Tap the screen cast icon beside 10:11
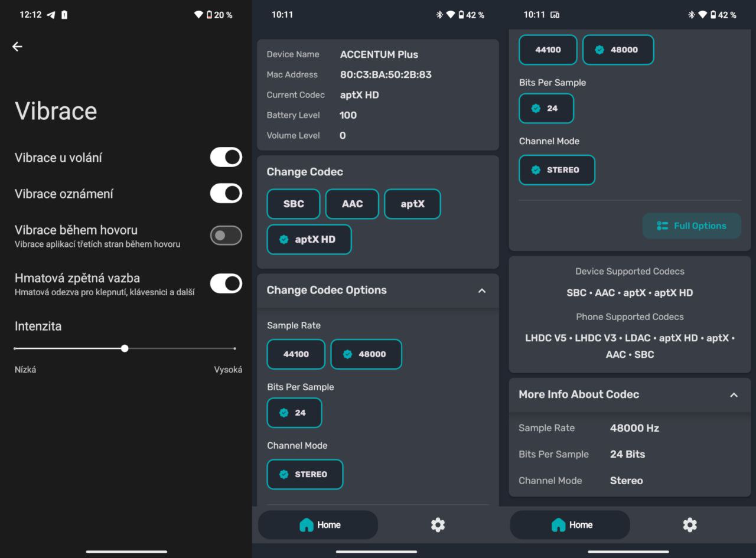The height and width of the screenshot is (558, 756). coord(555,15)
